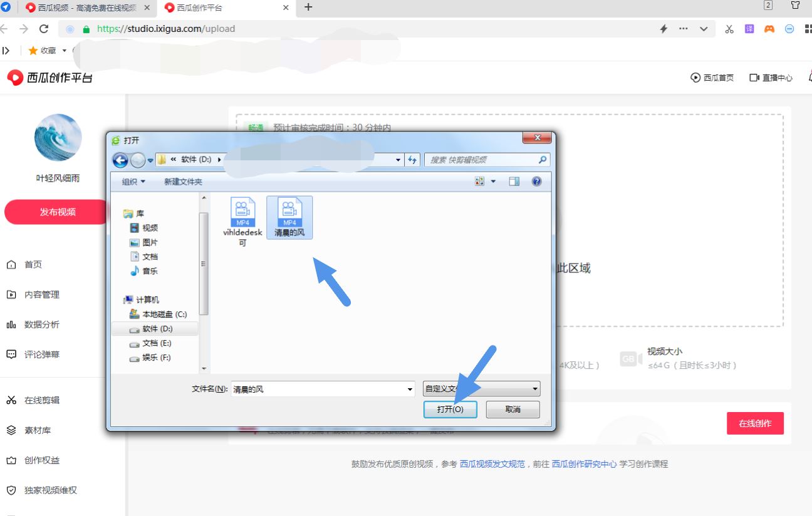812x516 pixels.
Task: Click the forward arrow in file dialog
Action: [138, 160]
